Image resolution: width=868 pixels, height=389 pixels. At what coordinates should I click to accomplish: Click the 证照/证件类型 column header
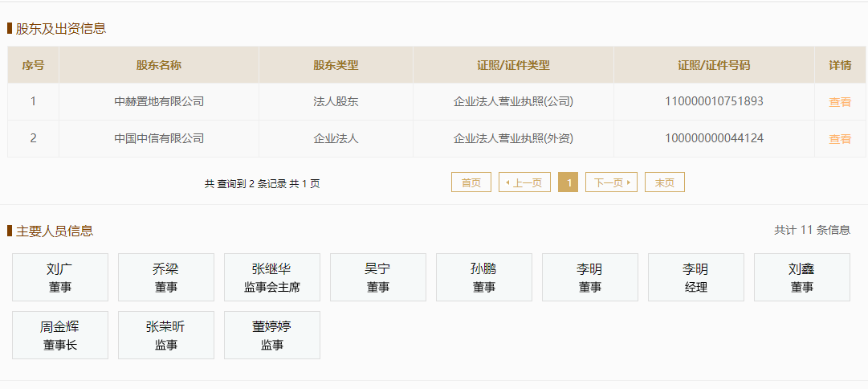pos(513,65)
